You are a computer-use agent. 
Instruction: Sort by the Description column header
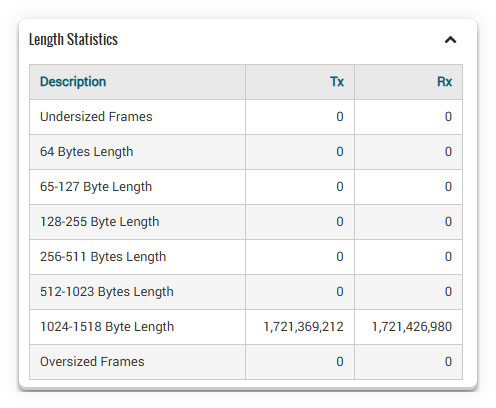pos(73,82)
